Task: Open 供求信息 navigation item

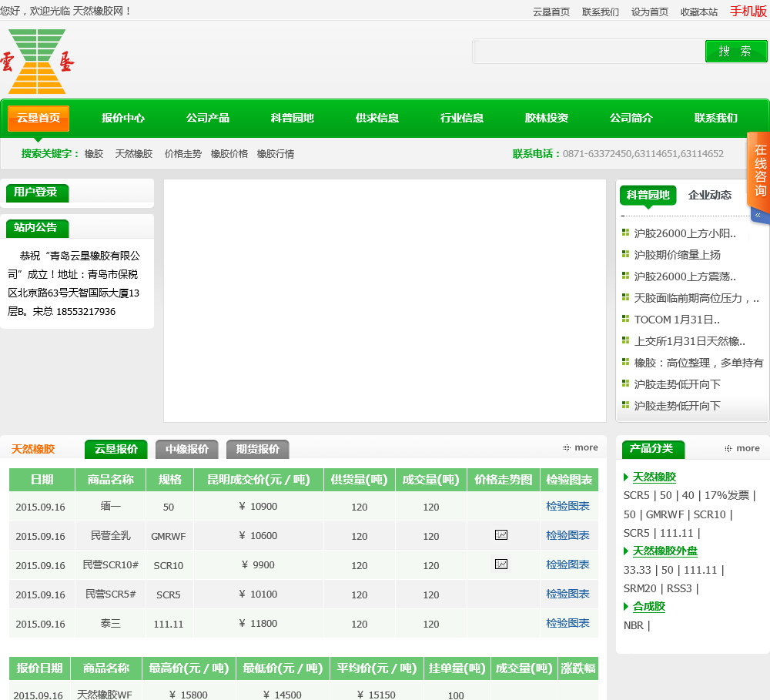Action: coord(377,118)
